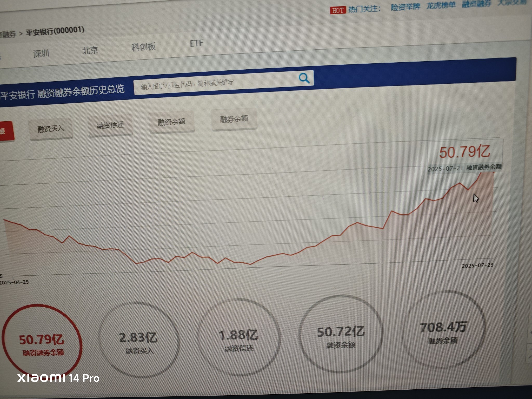532x399 pixels.
Task: Click the 2025-07-23 axis date label
Action: tap(477, 265)
